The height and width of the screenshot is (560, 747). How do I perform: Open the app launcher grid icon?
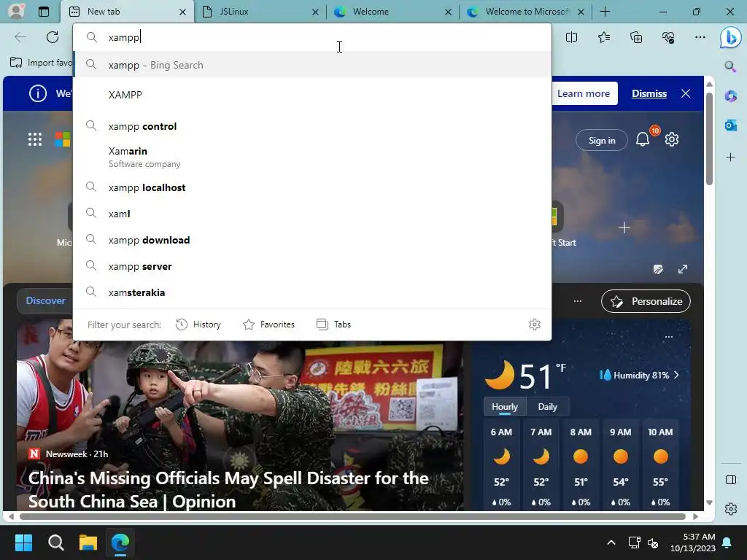(x=35, y=139)
